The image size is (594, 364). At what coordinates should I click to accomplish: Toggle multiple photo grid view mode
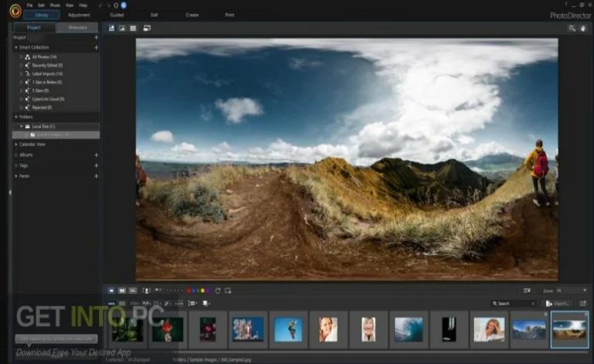[132, 291]
